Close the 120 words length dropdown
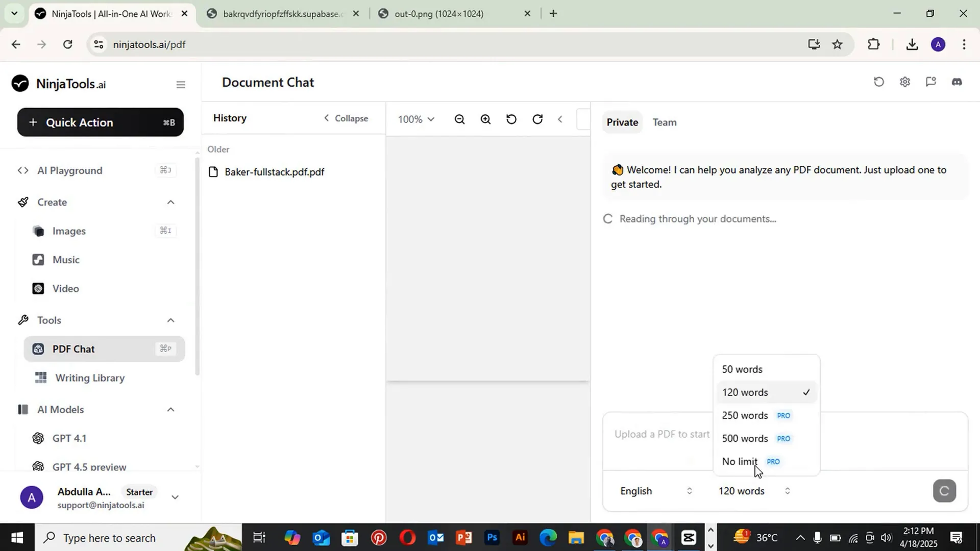Image resolution: width=980 pixels, height=551 pixels. point(754,491)
